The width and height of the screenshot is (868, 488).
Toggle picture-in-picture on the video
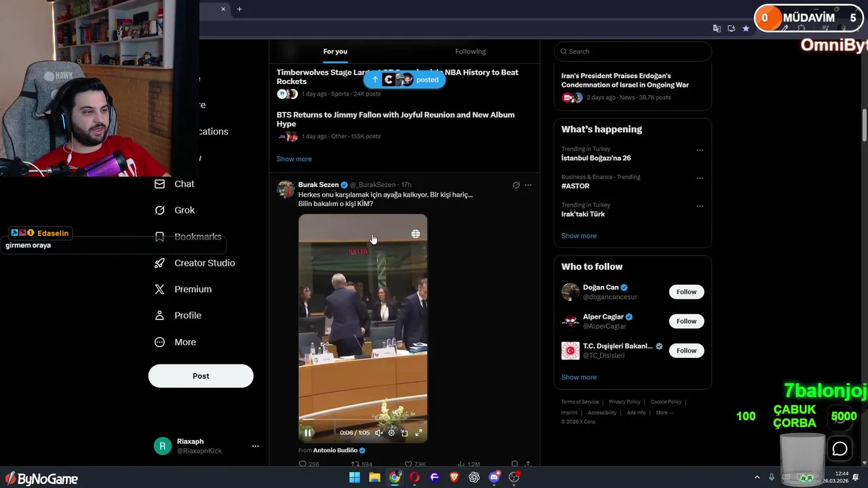click(x=404, y=432)
